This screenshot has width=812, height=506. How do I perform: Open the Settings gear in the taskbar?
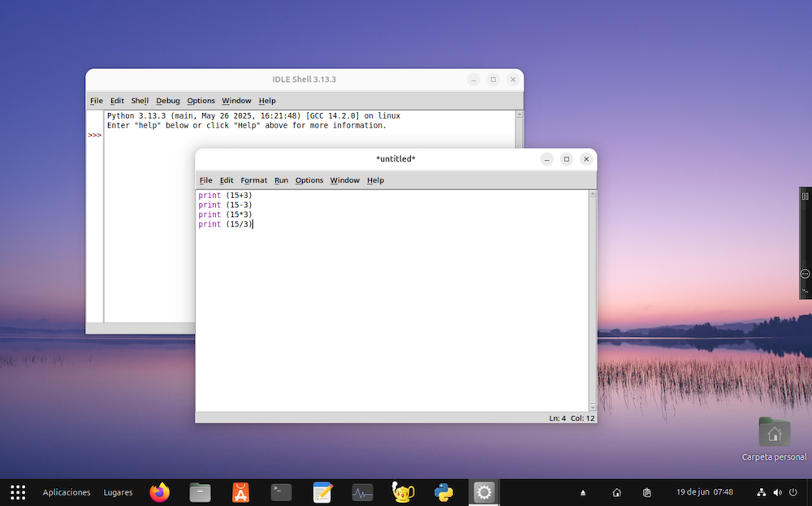pyautogui.click(x=484, y=492)
